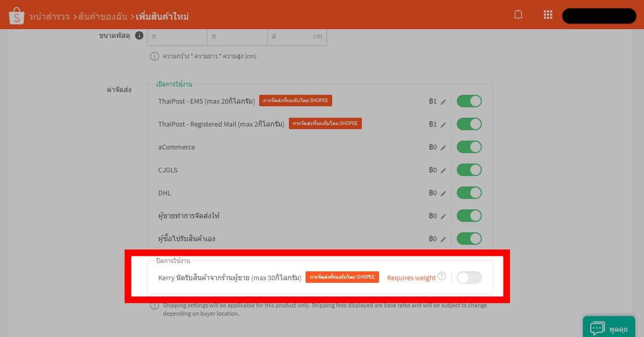644x337 pixels.
Task: Click the Requires weight text
Action: [x=411, y=278]
